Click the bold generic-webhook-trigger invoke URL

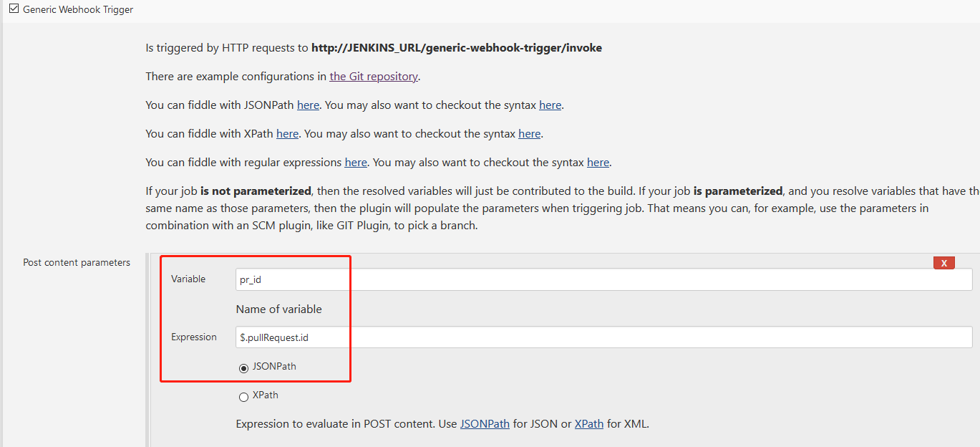click(456, 48)
